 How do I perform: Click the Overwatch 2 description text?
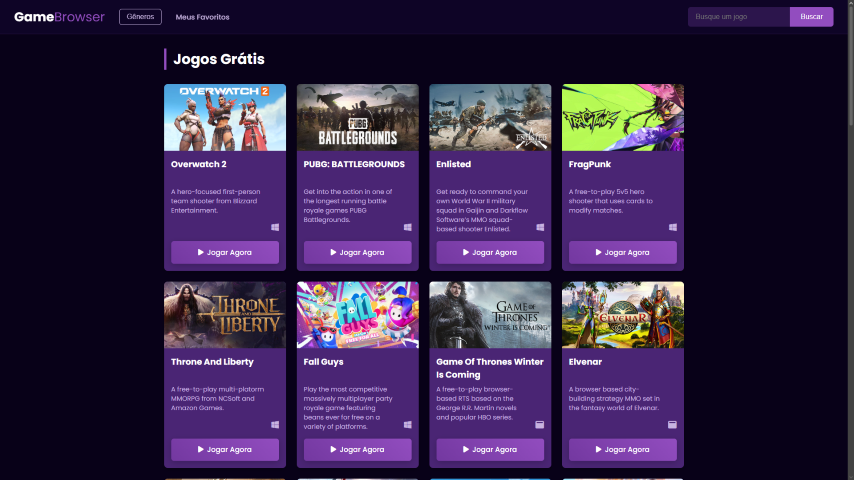click(x=216, y=201)
